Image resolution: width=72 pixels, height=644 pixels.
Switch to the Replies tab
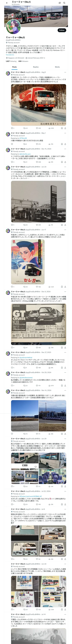pyautogui.click(x=36, y=67)
